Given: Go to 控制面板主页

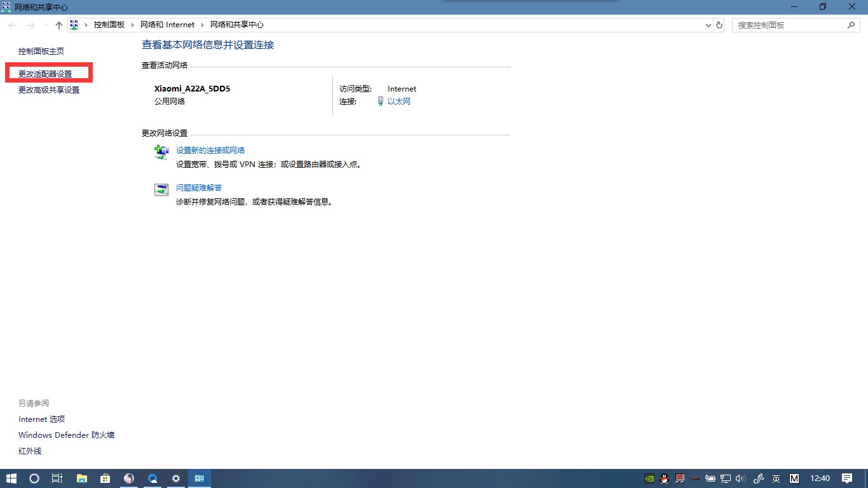Looking at the screenshot, I should (x=41, y=51).
